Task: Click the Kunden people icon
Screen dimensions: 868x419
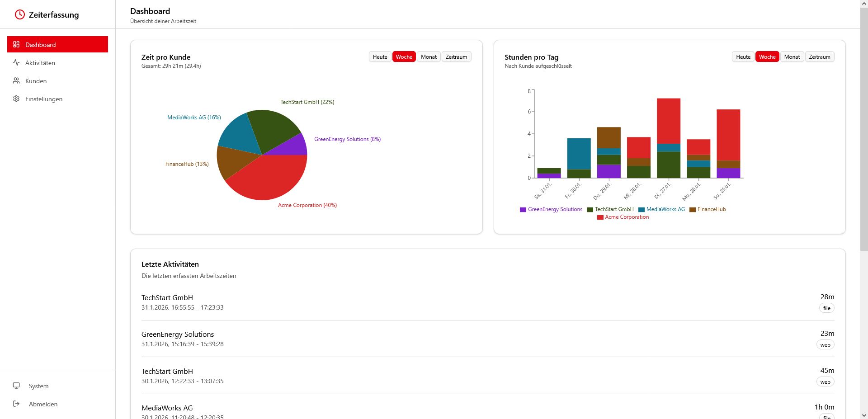Action: click(x=16, y=80)
